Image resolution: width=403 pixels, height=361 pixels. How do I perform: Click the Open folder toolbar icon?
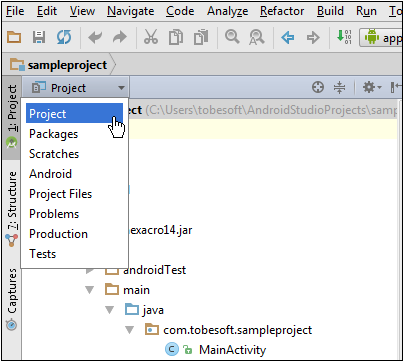click(x=14, y=37)
